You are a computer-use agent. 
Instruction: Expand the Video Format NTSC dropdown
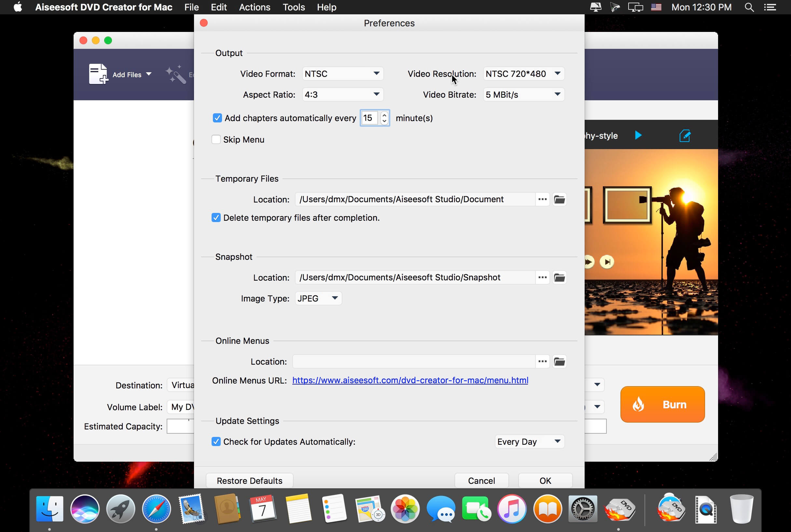pos(342,74)
